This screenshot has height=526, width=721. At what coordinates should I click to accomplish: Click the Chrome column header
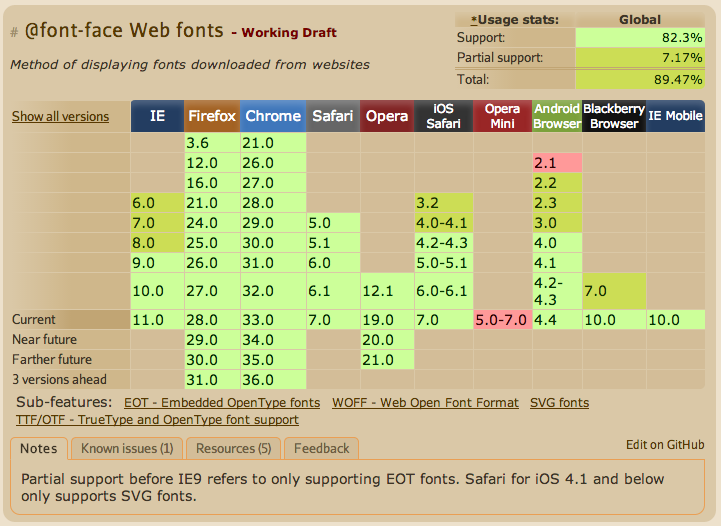(273, 116)
